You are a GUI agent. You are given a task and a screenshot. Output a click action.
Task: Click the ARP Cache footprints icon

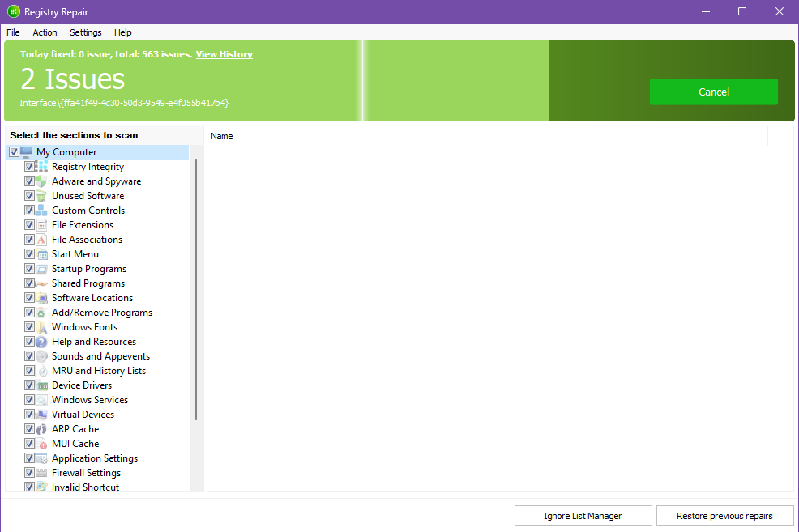pyautogui.click(x=42, y=429)
